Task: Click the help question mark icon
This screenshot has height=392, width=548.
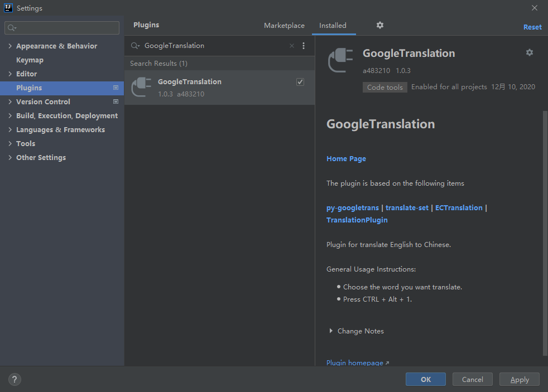Action: pyautogui.click(x=15, y=379)
